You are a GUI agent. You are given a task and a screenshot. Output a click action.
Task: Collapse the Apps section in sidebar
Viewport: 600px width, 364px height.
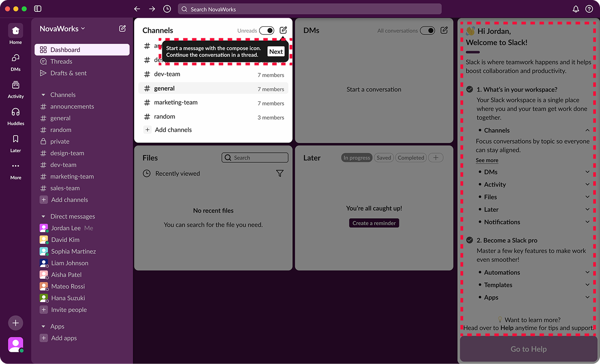click(x=44, y=326)
